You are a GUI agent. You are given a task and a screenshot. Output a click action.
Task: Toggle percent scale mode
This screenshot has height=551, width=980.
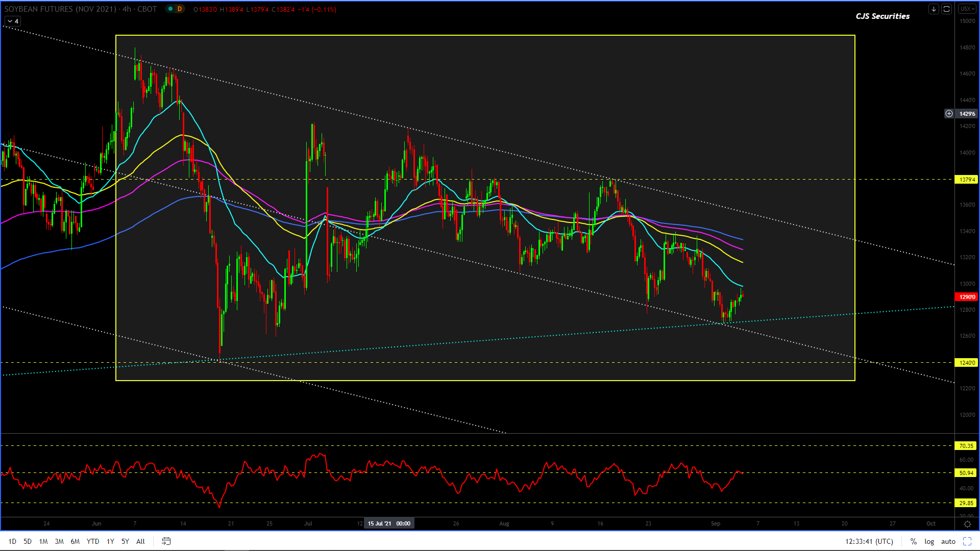pos(914,541)
